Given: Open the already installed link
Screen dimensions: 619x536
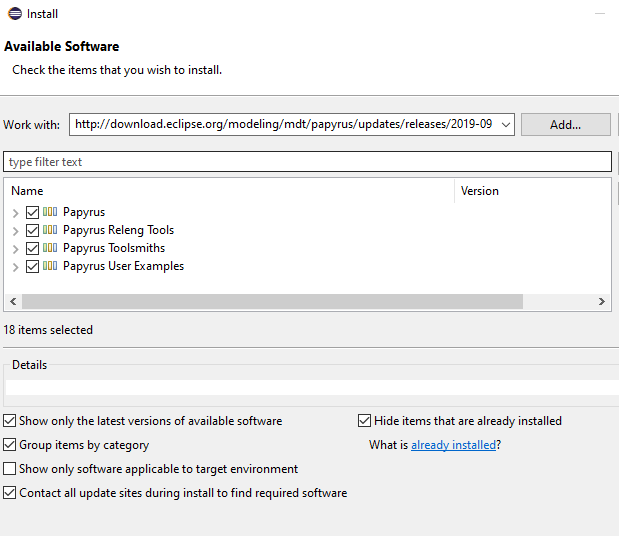Looking at the screenshot, I should 453,445.
